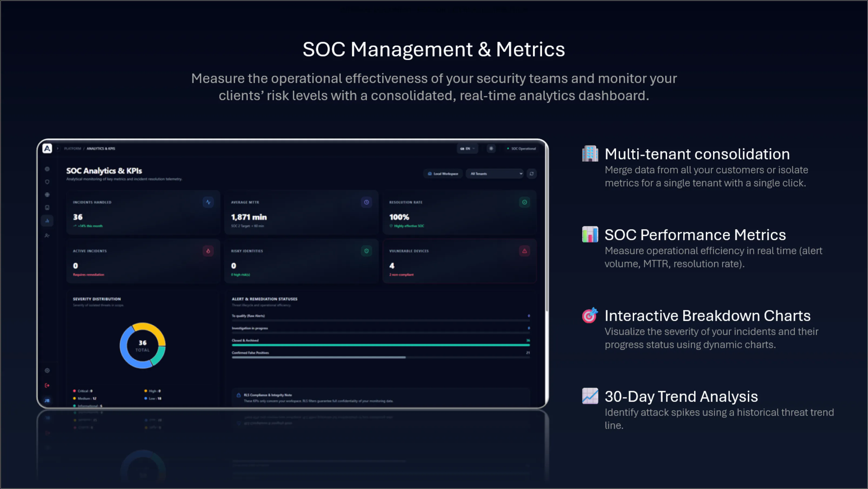Click the lock icon on RLS Compliance note
Viewport: 868px width, 489px height.
coord(239,395)
